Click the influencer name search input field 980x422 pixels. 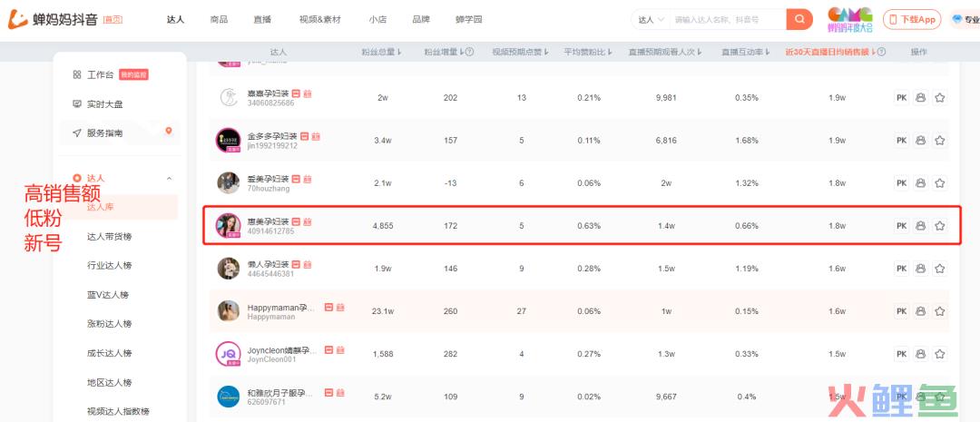[x=728, y=20]
